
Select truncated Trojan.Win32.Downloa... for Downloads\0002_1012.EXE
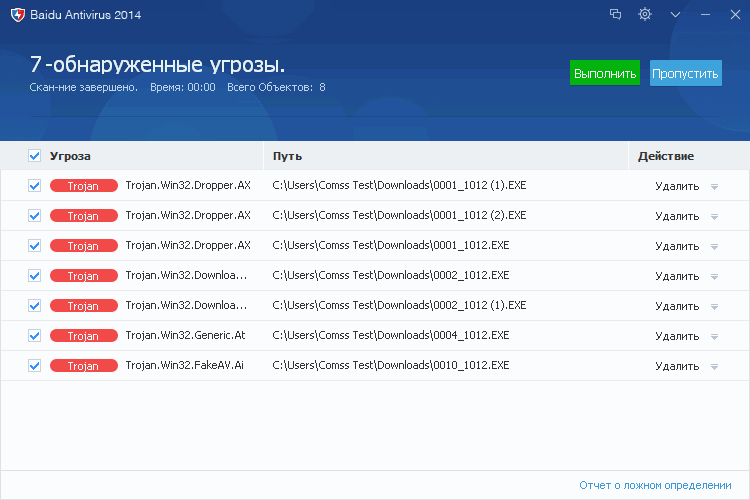(x=186, y=276)
